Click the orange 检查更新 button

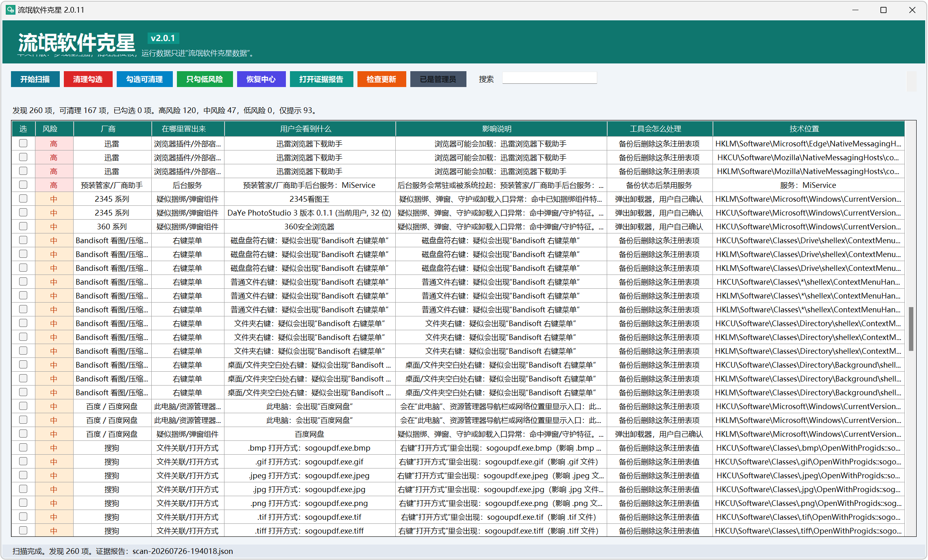pos(381,79)
